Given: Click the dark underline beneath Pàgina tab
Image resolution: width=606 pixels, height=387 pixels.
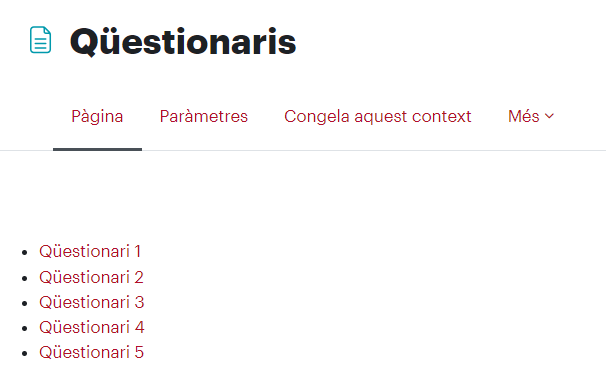Looking at the screenshot, I should [x=97, y=149].
